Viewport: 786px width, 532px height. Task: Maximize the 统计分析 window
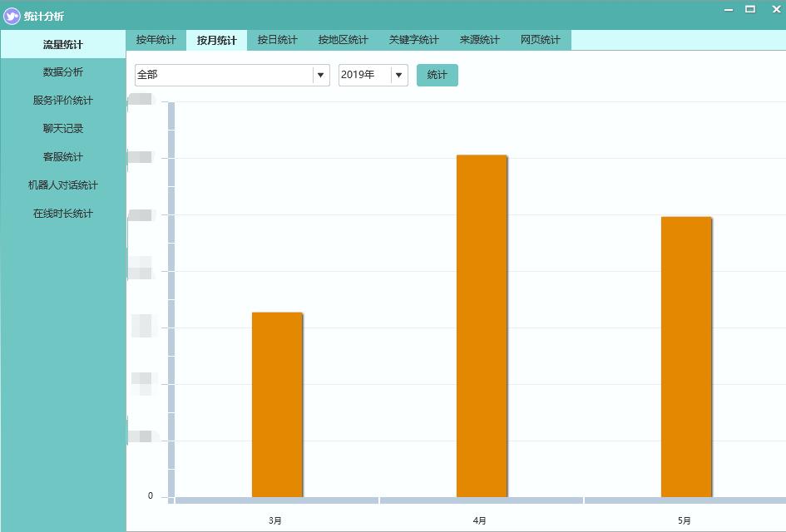[750, 10]
